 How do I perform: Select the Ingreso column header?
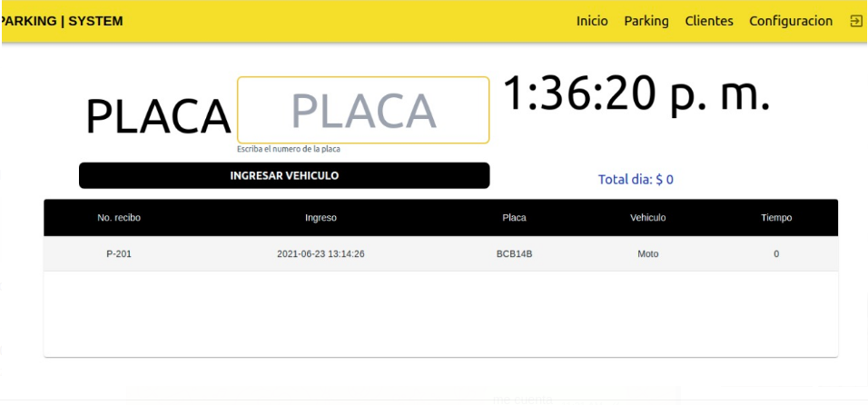321,218
